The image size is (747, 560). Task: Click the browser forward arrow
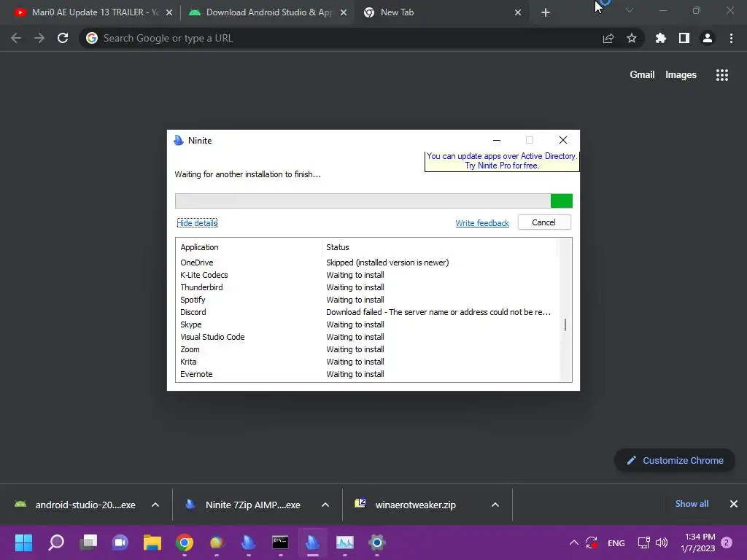39,38
